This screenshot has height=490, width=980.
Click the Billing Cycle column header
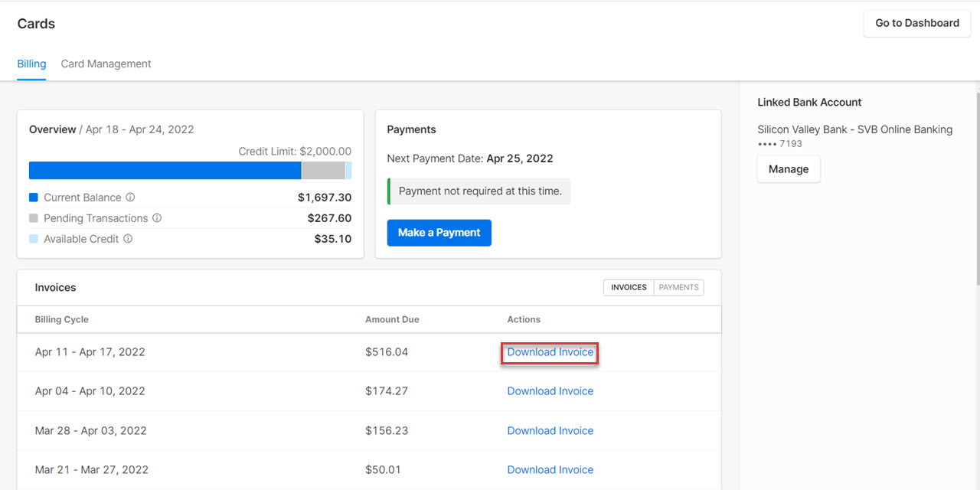(x=62, y=319)
